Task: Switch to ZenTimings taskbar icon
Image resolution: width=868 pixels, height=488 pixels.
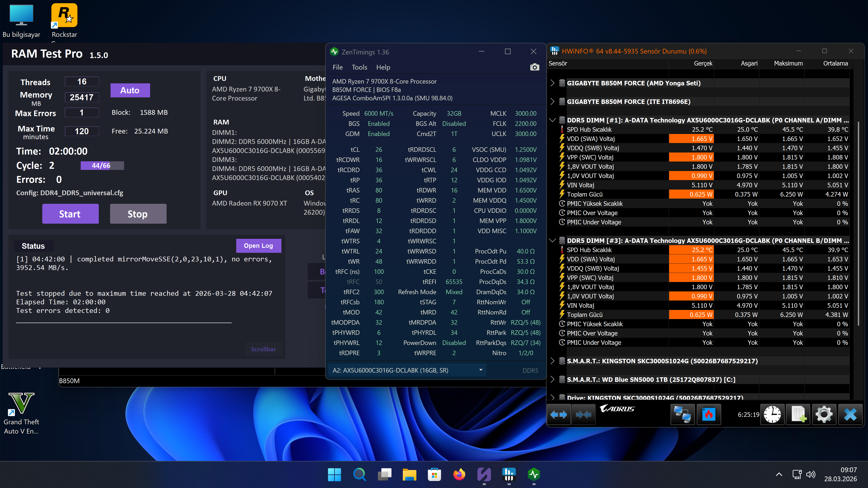Action: tap(534, 475)
